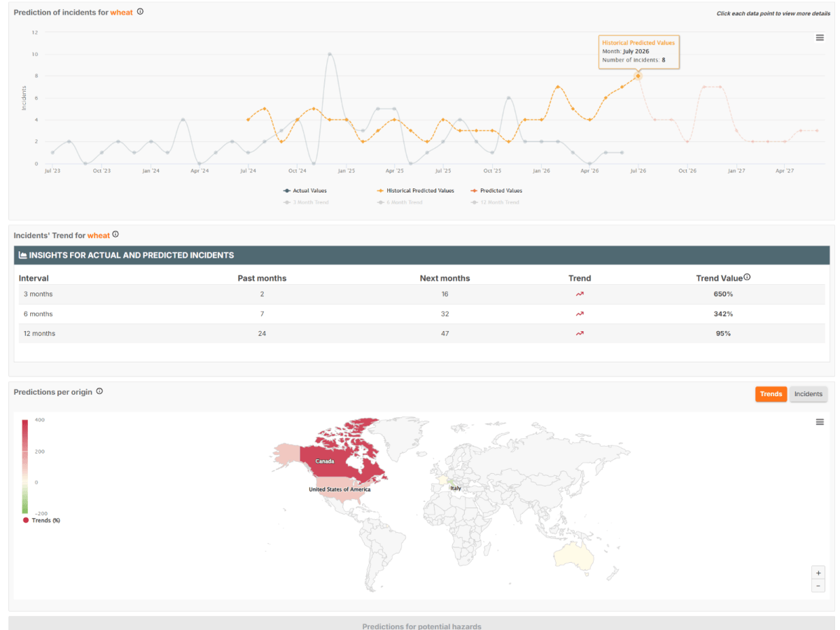This screenshot has width=840, height=630.
Task: Zoom out of the map with minus
Action: [x=818, y=586]
